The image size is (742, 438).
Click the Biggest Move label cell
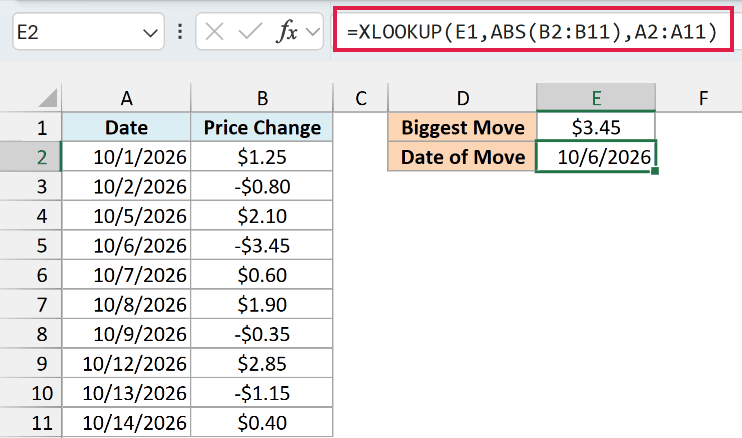coord(462,127)
